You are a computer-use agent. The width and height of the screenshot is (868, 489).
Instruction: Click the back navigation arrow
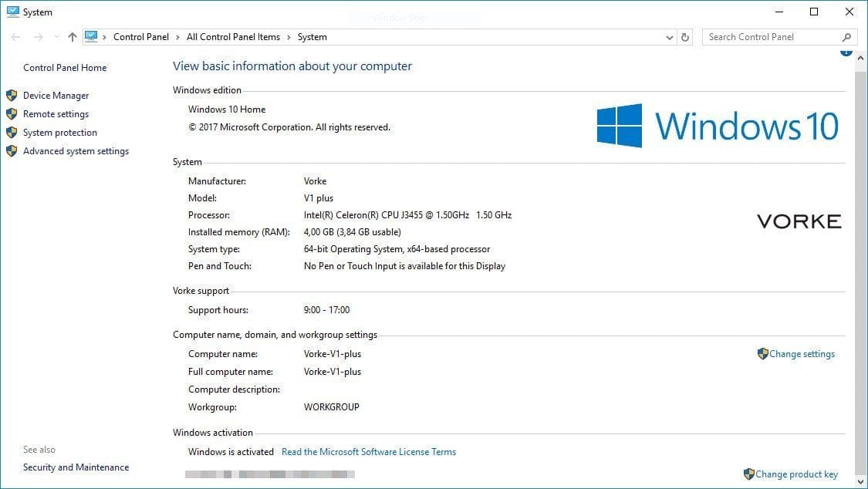(x=16, y=37)
